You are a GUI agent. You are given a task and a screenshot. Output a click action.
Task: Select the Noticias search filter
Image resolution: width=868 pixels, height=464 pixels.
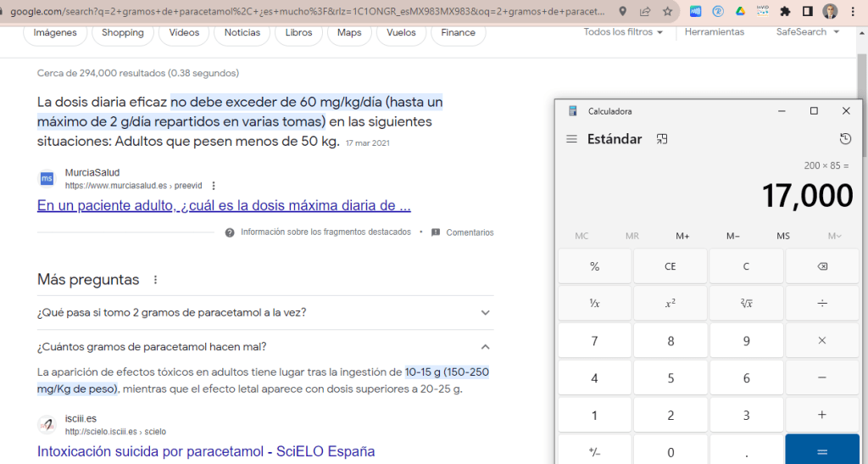pos(242,33)
